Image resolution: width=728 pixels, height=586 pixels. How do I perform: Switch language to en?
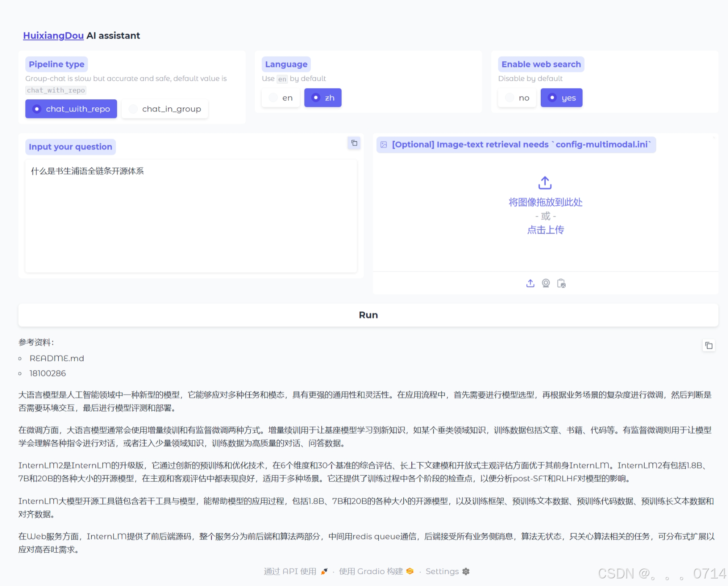pos(280,98)
